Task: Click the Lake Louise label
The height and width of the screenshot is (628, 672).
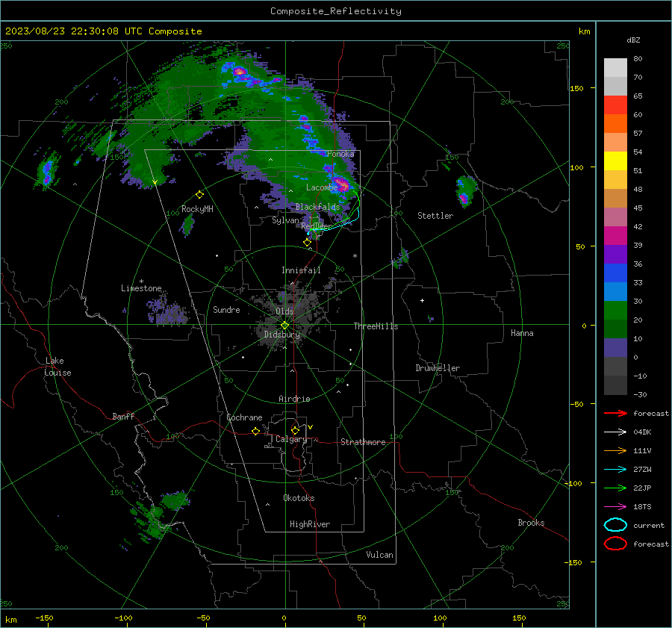Action: click(57, 367)
